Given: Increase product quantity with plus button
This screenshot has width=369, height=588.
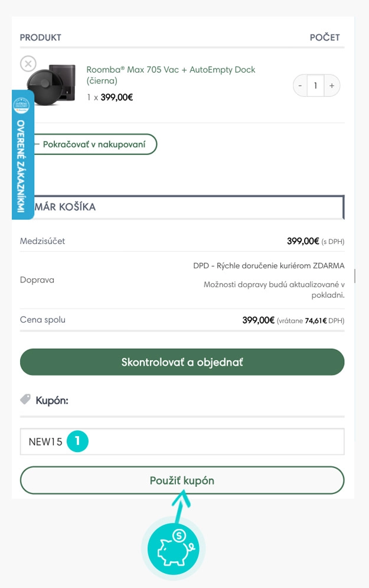Looking at the screenshot, I should [x=332, y=86].
